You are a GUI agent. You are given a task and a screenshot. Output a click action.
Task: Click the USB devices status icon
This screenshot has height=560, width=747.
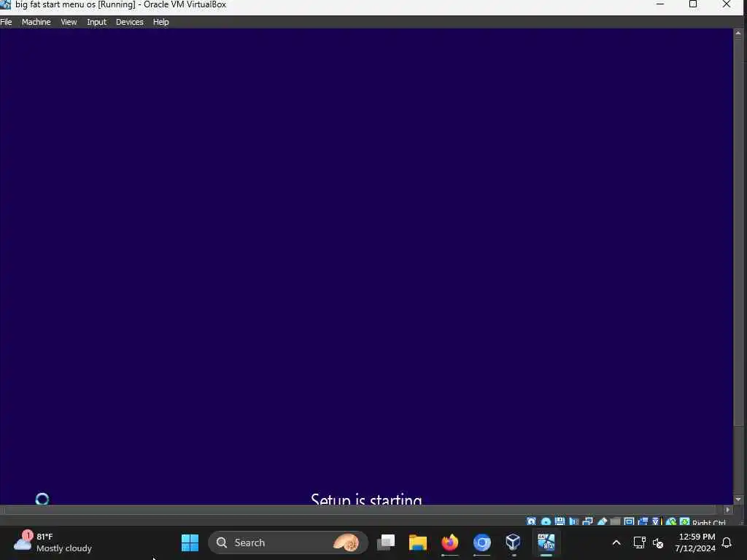click(x=602, y=521)
